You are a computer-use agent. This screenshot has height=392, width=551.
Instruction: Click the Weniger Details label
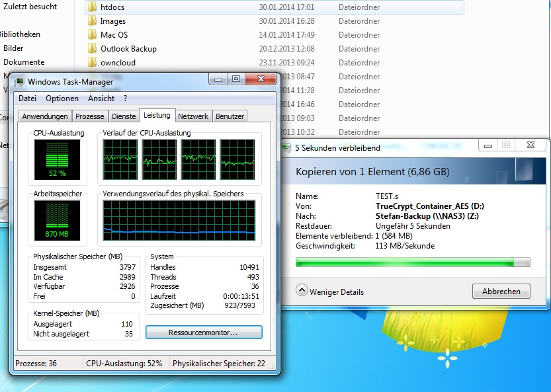[336, 292]
